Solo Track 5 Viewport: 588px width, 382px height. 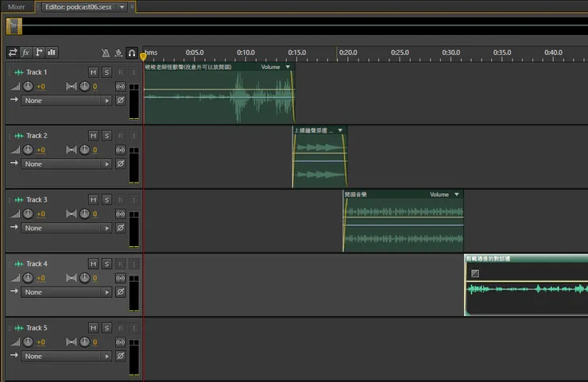click(107, 328)
